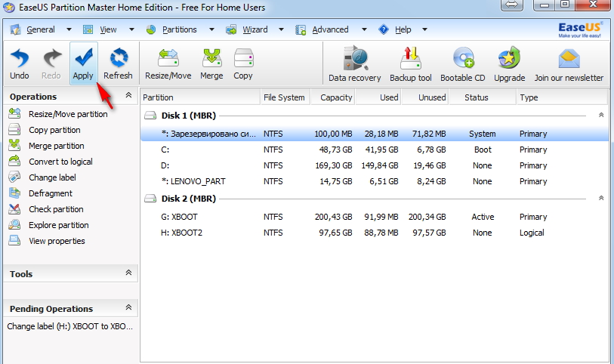Click dropdown arrow next to Advanced
Screen dimensions: 614x364
pyautogui.click(x=364, y=29)
